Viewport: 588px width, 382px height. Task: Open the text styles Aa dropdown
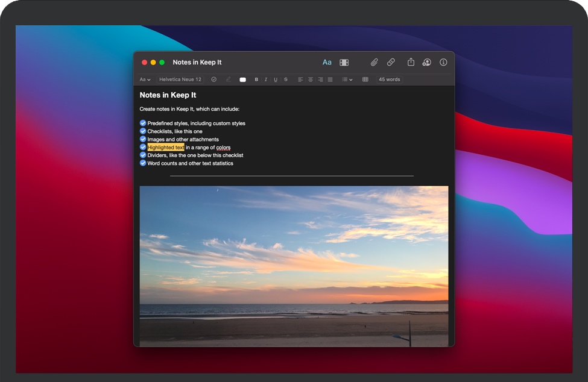145,80
